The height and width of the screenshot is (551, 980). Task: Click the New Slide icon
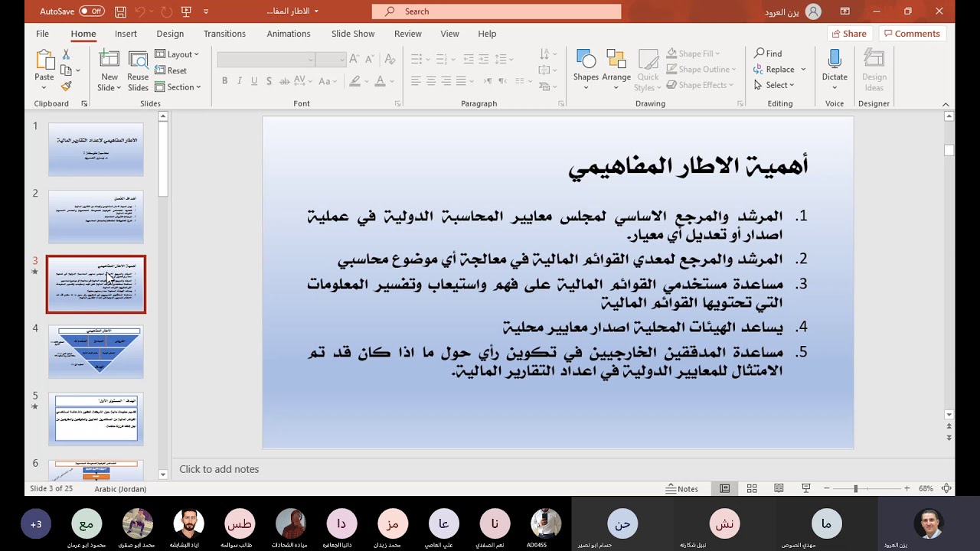click(109, 60)
